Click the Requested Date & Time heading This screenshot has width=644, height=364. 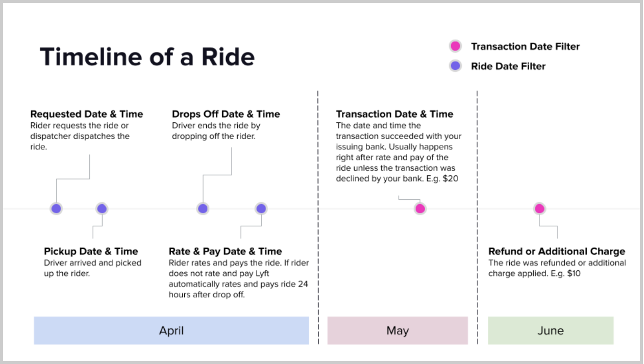pos(87,114)
